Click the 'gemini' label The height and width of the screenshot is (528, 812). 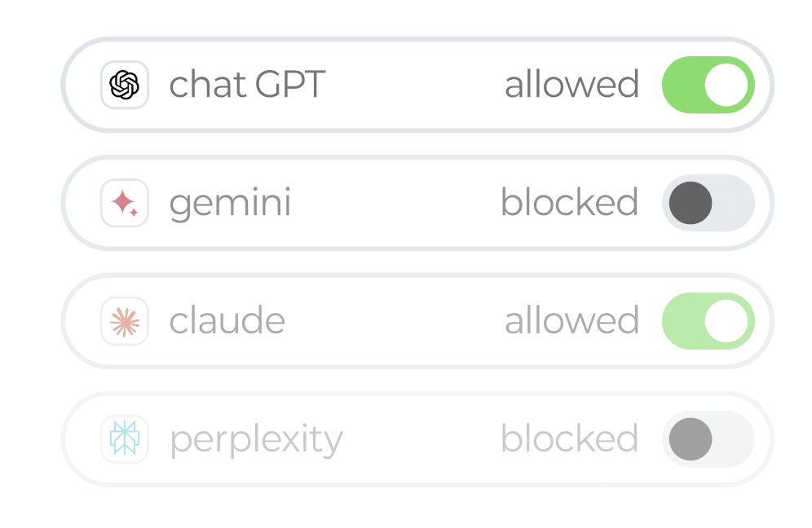pyautogui.click(x=230, y=202)
